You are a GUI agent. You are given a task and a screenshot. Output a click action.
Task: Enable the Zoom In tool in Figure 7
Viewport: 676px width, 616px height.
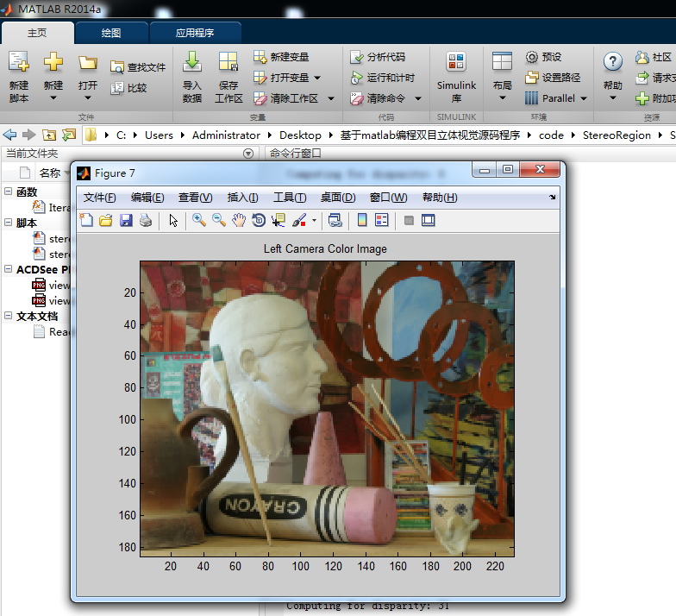198,220
